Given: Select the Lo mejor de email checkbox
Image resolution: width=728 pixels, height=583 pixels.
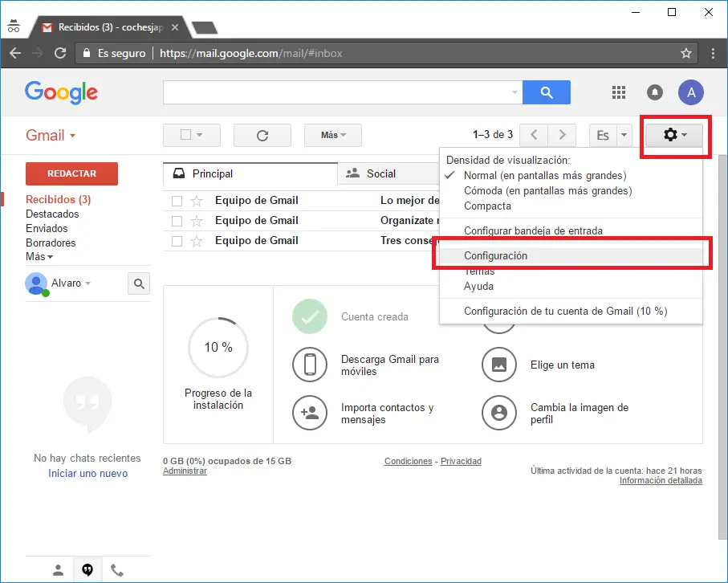Looking at the screenshot, I should (177, 201).
